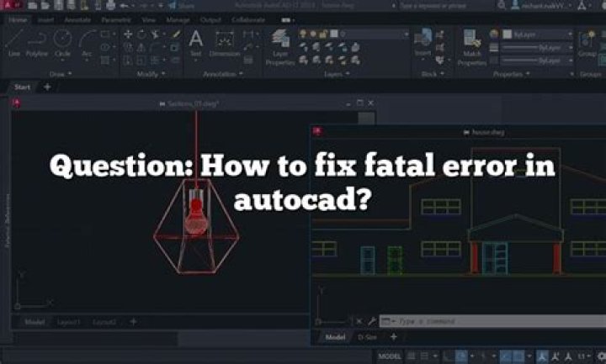Toggle layer lock padlock icon in Layers panel
The width and height of the screenshot is (606, 364).
pos(323,34)
